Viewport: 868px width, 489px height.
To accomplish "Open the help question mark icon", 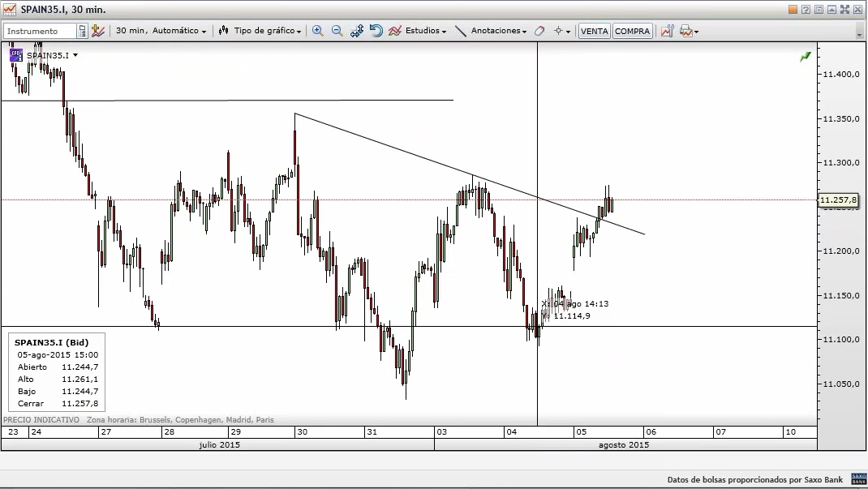I will coord(806,9).
